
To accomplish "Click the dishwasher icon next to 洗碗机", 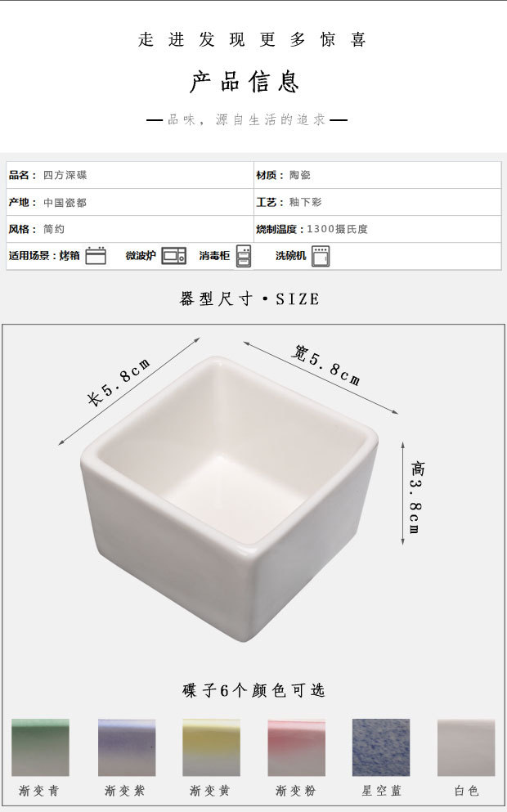I will (321, 256).
